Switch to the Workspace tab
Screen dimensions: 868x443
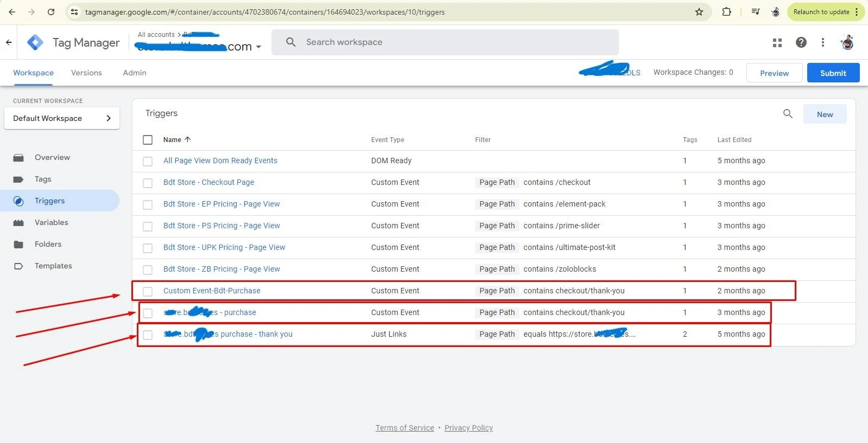33,73
